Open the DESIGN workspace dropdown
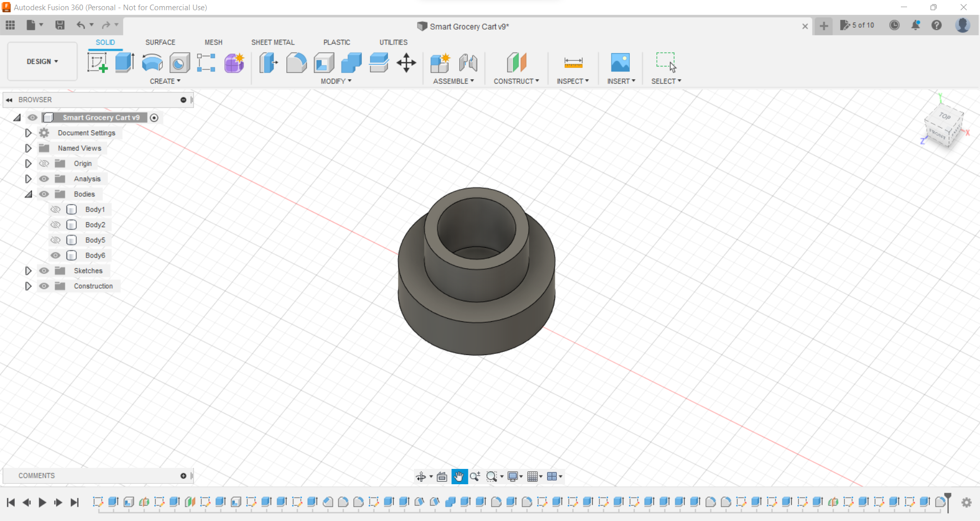The image size is (980, 521). tap(42, 61)
